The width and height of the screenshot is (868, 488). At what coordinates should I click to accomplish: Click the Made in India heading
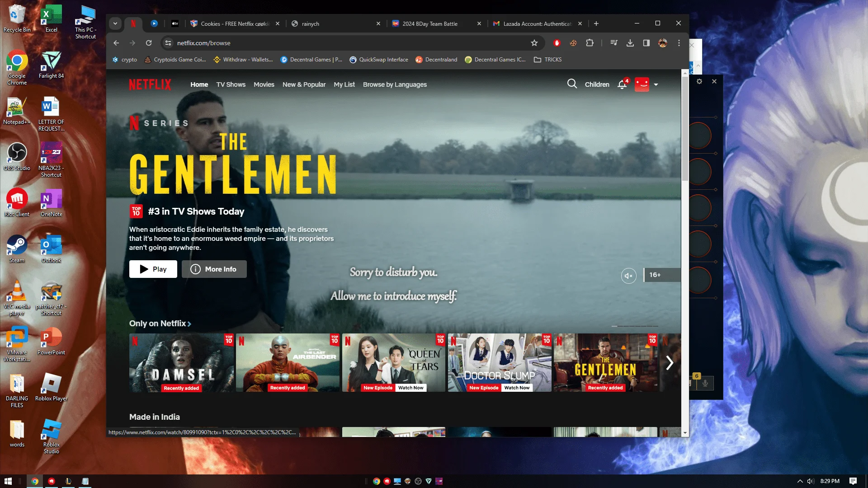[x=154, y=417]
